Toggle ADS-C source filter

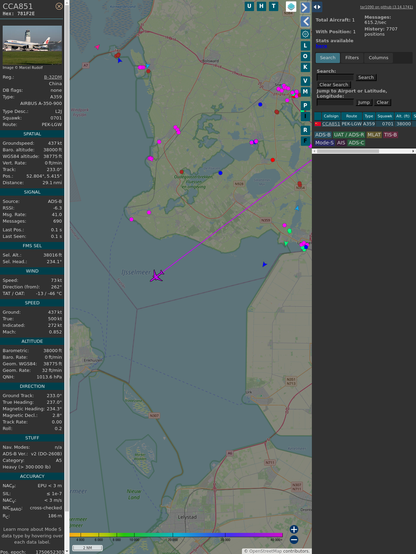tap(356, 143)
